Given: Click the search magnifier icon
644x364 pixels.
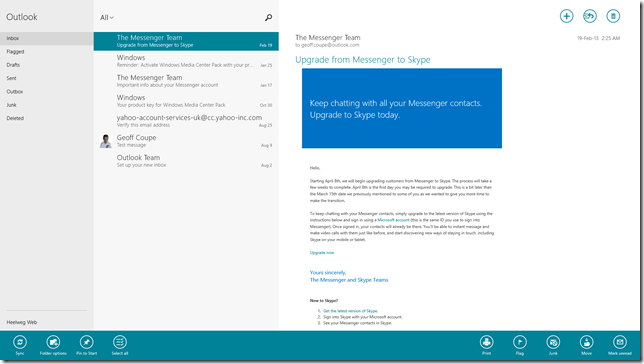Looking at the screenshot, I should [268, 18].
